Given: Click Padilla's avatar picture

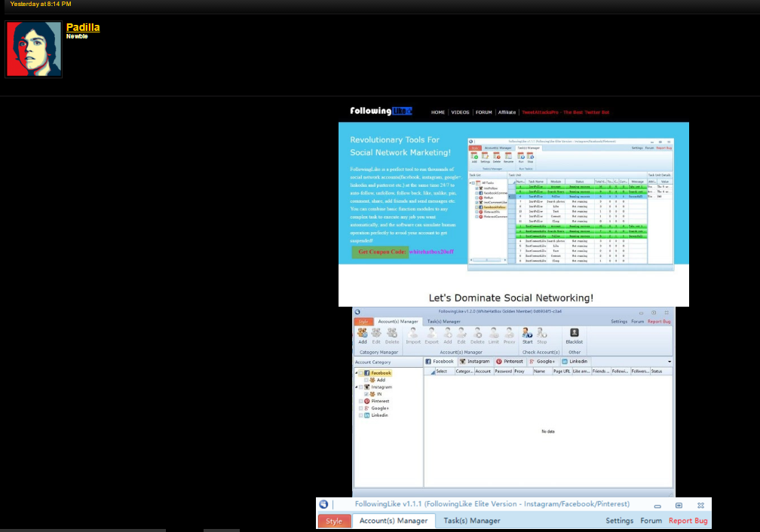Looking at the screenshot, I should 33,49.
